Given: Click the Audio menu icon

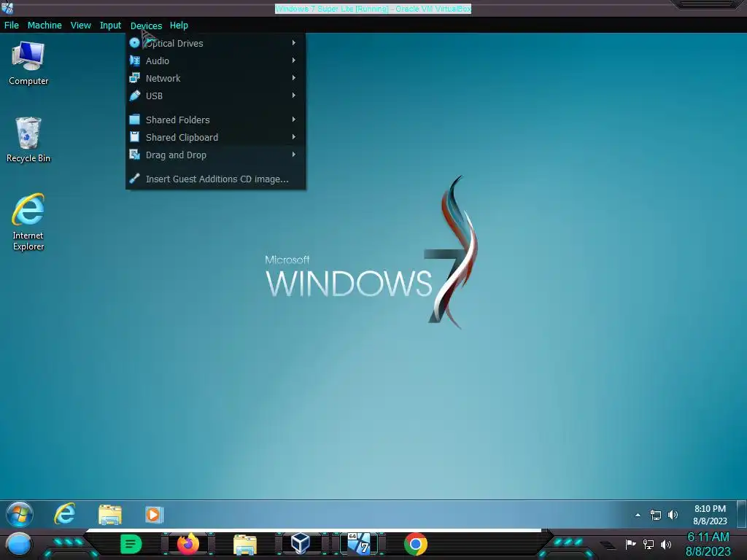Looking at the screenshot, I should click(x=135, y=61).
